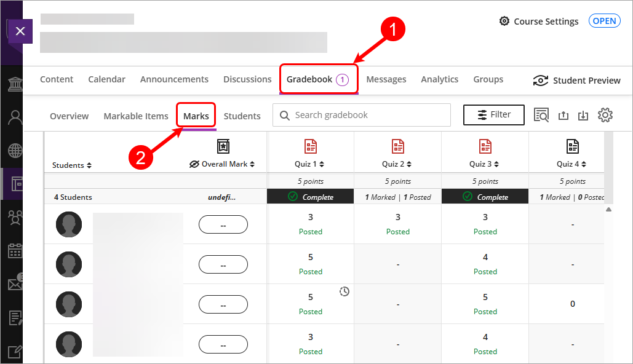
Task: Open the Discussions tab
Action: (x=247, y=79)
